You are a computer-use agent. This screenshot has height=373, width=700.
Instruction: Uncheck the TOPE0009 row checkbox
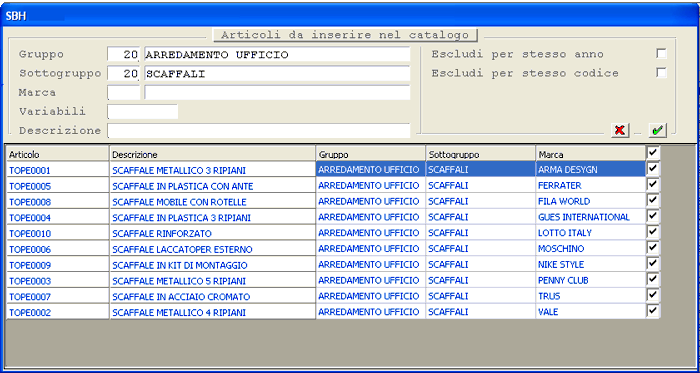653,264
